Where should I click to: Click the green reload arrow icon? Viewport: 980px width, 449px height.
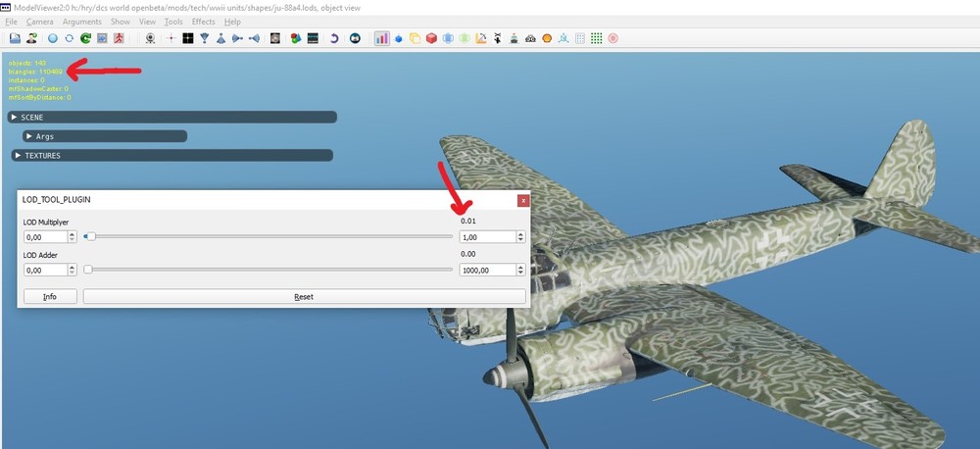[x=85, y=38]
